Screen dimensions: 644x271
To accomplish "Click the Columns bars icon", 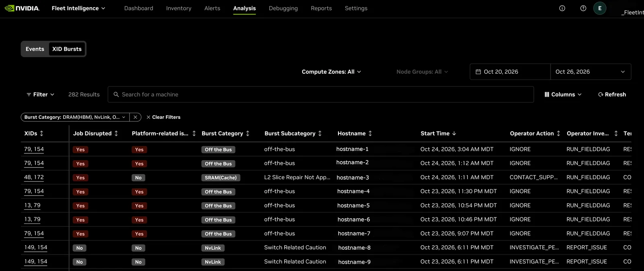I will pos(547,94).
